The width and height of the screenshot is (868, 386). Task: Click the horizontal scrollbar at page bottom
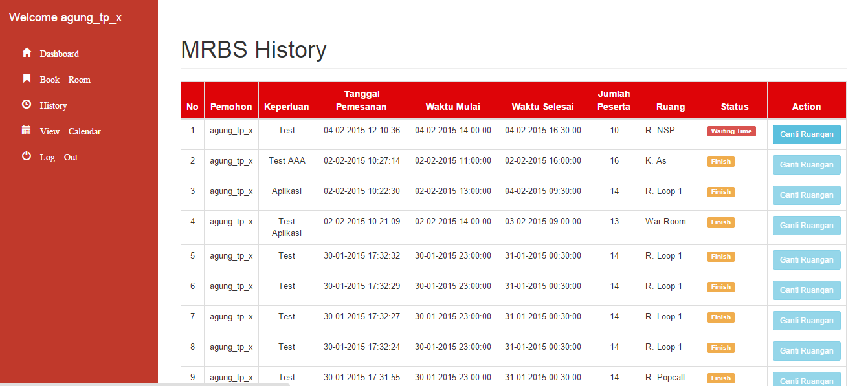[145, 384]
